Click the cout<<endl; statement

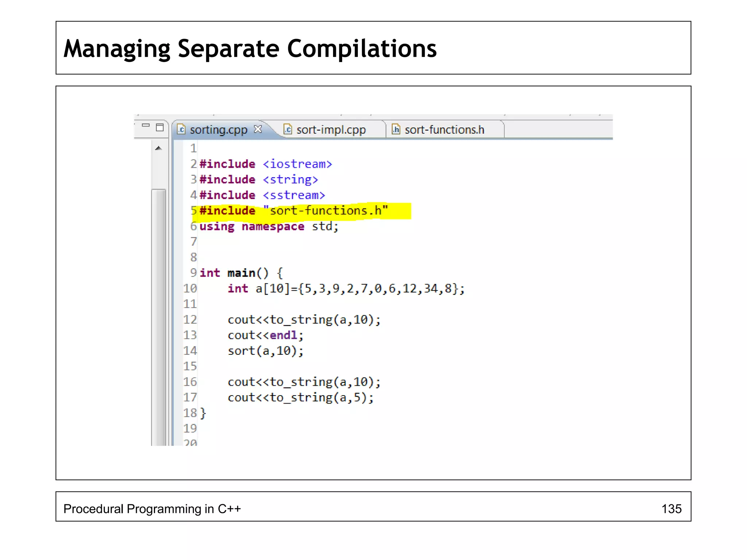[x=266, y=335]
